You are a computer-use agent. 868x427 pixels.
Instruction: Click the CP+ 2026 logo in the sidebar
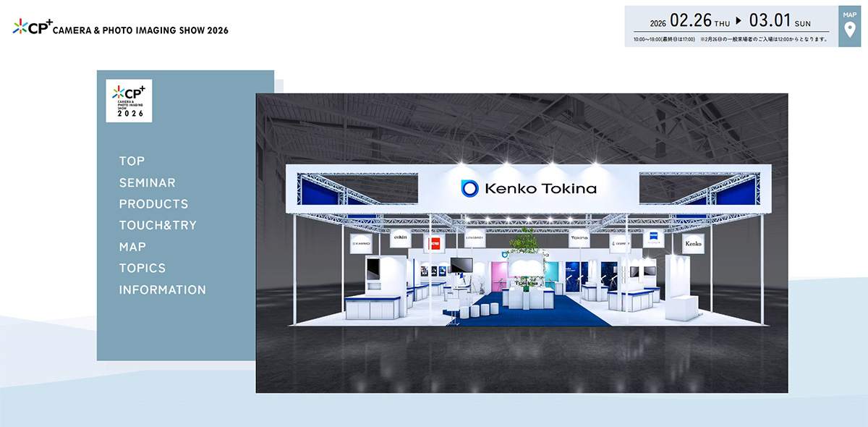pyautogui.click(x=129, y=101)
